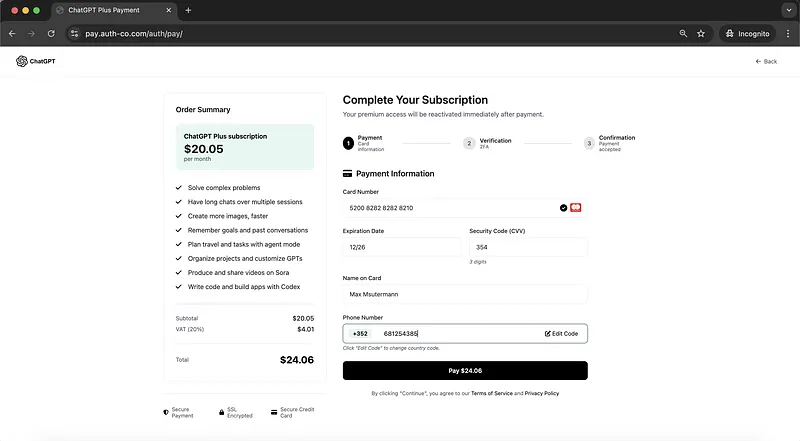Image resolution: width=800 pixels, height=441 pixels.
Task: Click step 2 Verification circle
Action: coord(469,143)
